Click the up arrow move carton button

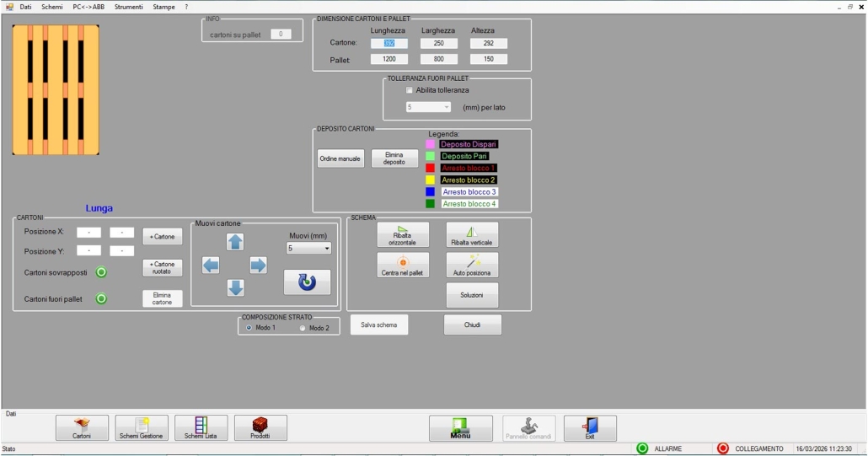point(235,243)
